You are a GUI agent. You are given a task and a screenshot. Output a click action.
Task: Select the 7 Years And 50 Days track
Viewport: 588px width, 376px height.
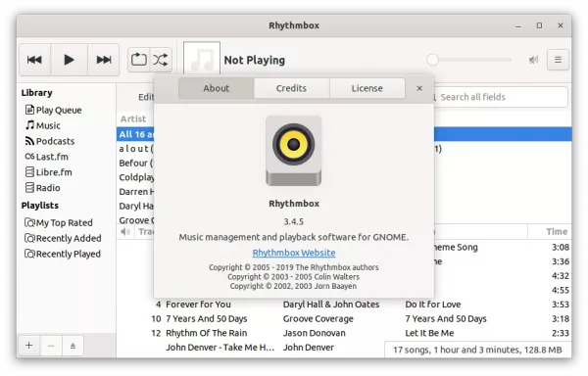206,318
